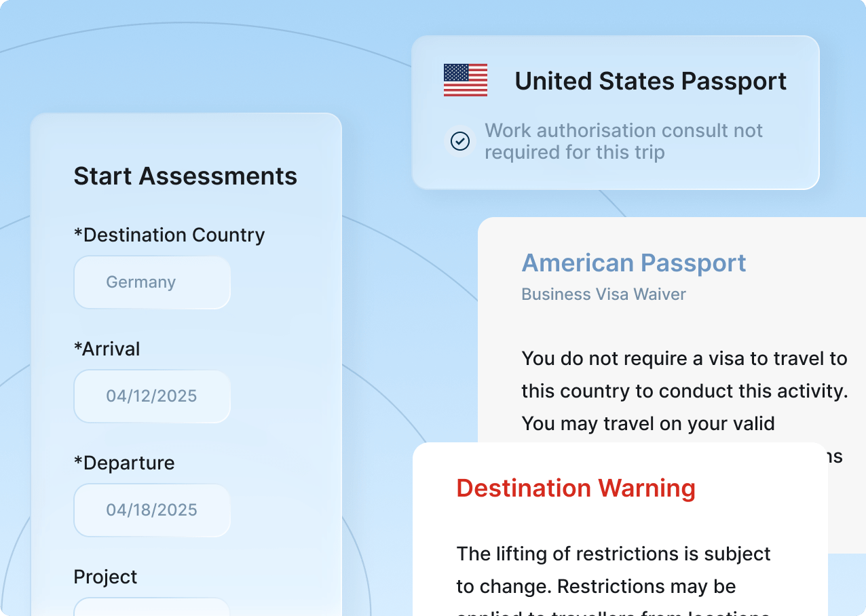Click the *Departure label

point(124,463)
